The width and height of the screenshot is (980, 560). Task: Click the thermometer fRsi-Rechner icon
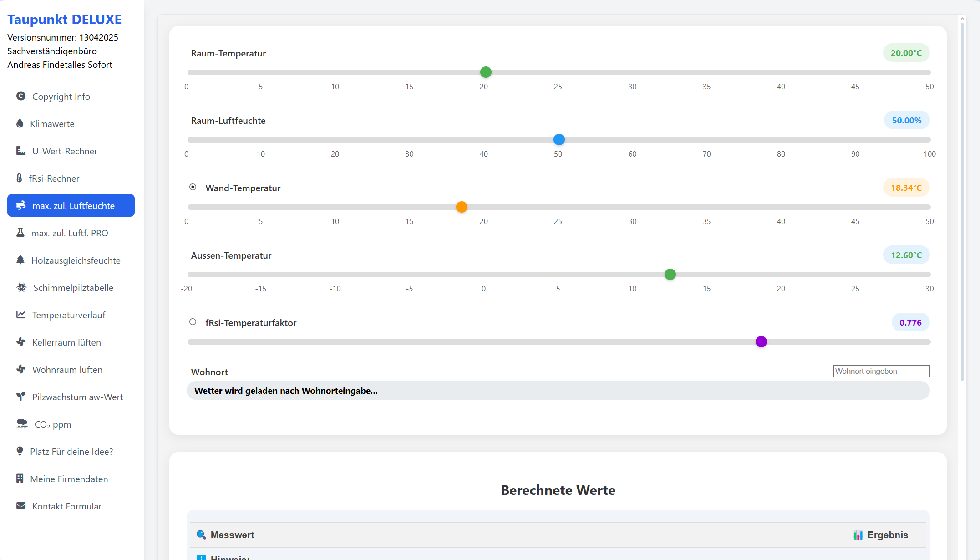(x=19, y=178)
